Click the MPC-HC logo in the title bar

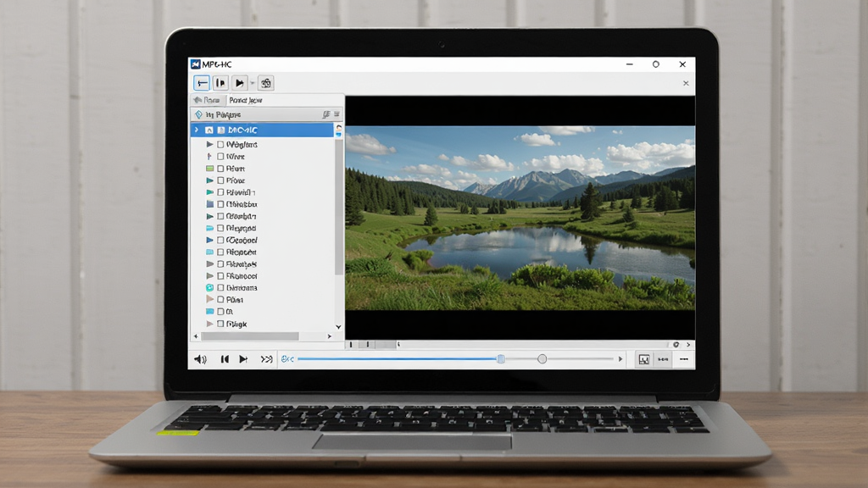tap(196, 64)
